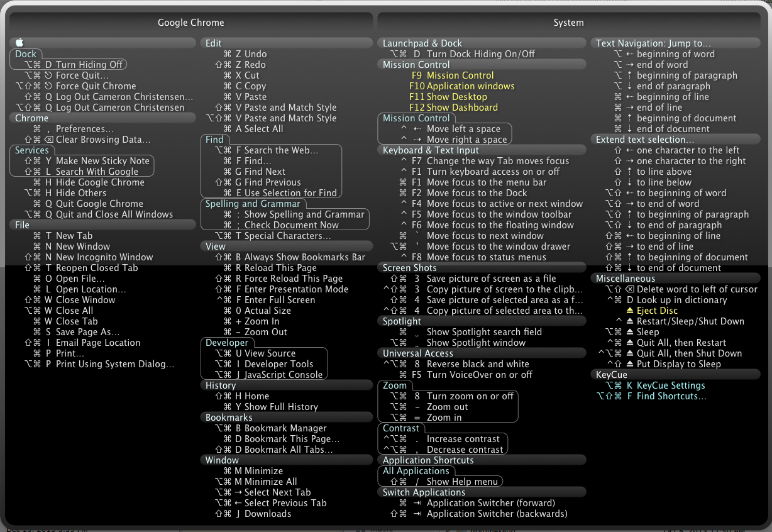Toggle Turn Dock Hiding On/Off entry
This screenshot has width=772, height=532.
coord(463,54)
